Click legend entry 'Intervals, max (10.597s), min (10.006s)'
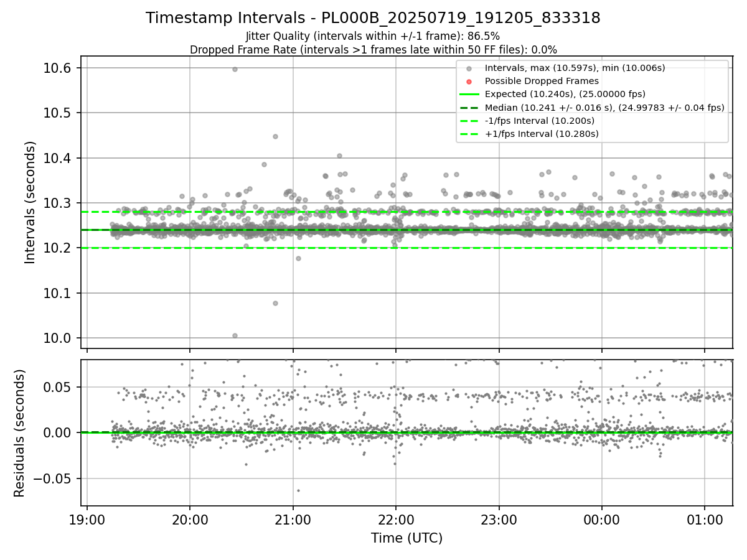747x560 pixels. (x=575, y=68)
